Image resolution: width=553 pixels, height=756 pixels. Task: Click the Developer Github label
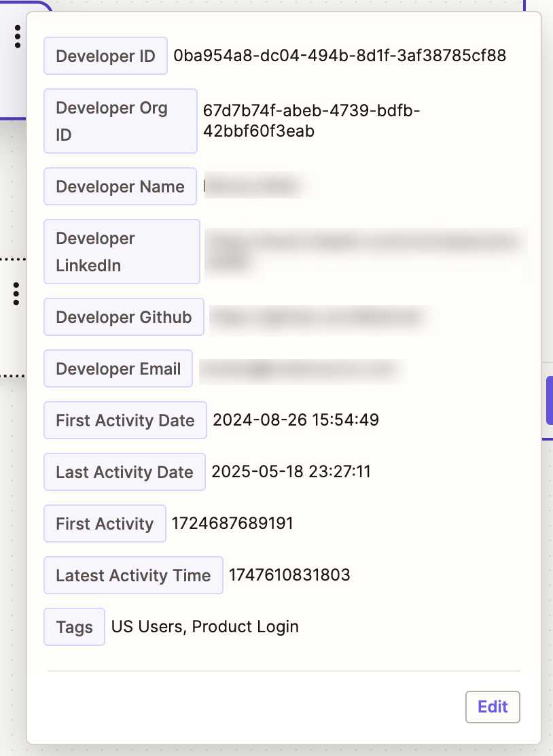tap(124, 317)
